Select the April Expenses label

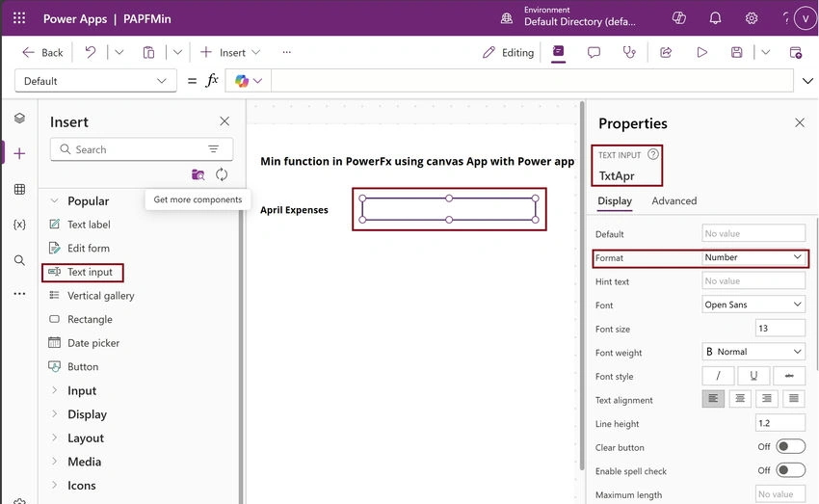pos(294,210)
